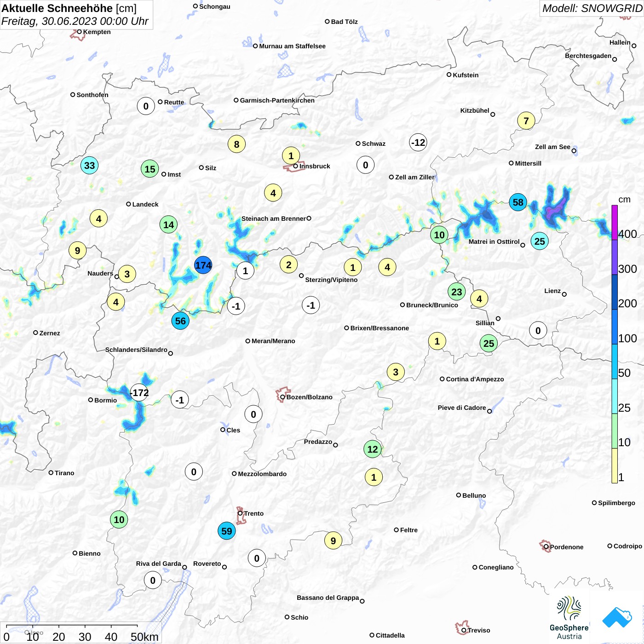644x644 pixels.
Task: Click the "cm" unit label above the legend
Action: 624,199
